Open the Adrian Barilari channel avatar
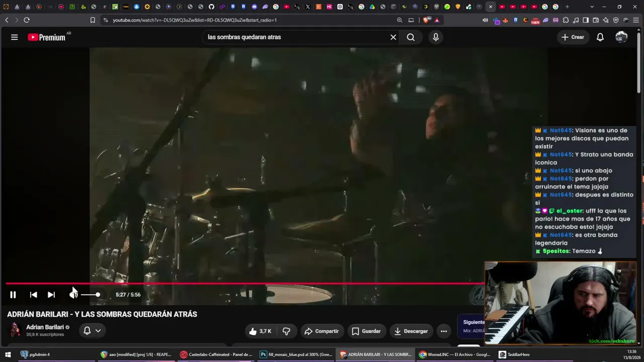 pyautogui.click(x=15, y=330)
